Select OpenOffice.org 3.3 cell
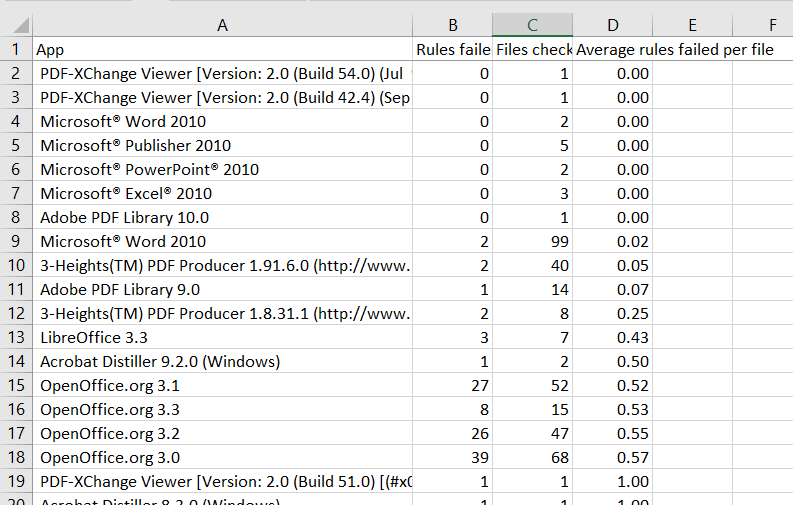The height and width of the screenshot is (505, 793). click(x=223, y=409)
